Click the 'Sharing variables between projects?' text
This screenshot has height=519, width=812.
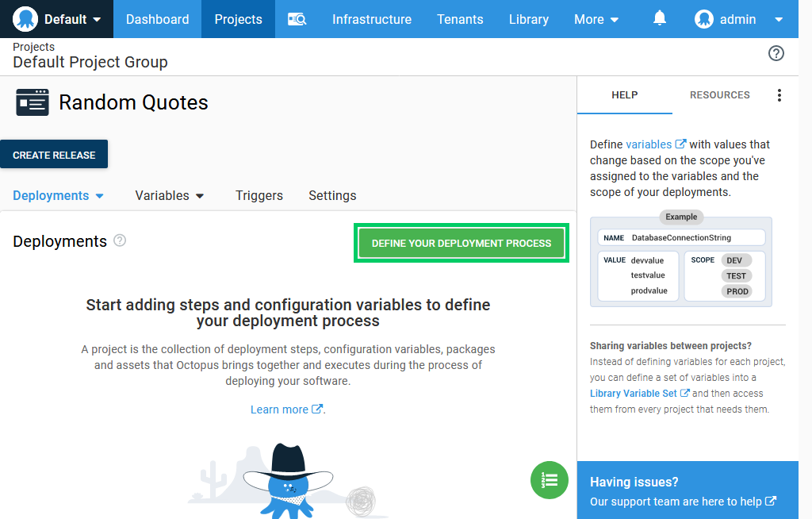671,346
